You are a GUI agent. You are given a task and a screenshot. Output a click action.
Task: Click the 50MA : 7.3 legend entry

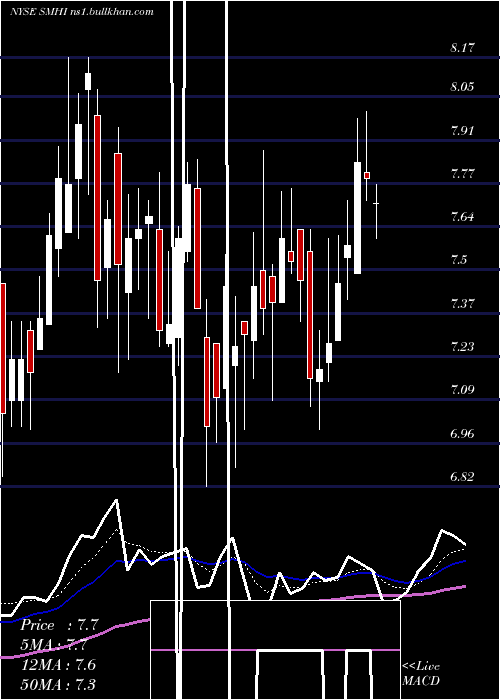point(58,684)
